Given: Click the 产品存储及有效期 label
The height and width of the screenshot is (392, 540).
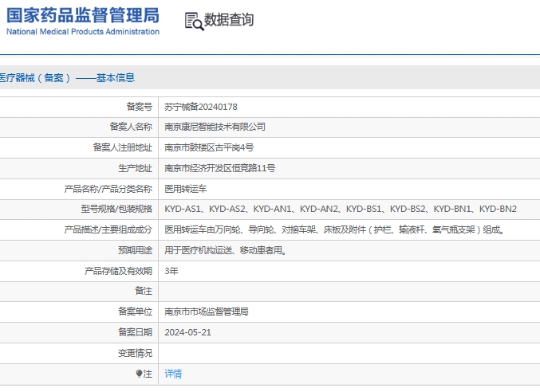Looking at the screenshot, I should (119, 271).
